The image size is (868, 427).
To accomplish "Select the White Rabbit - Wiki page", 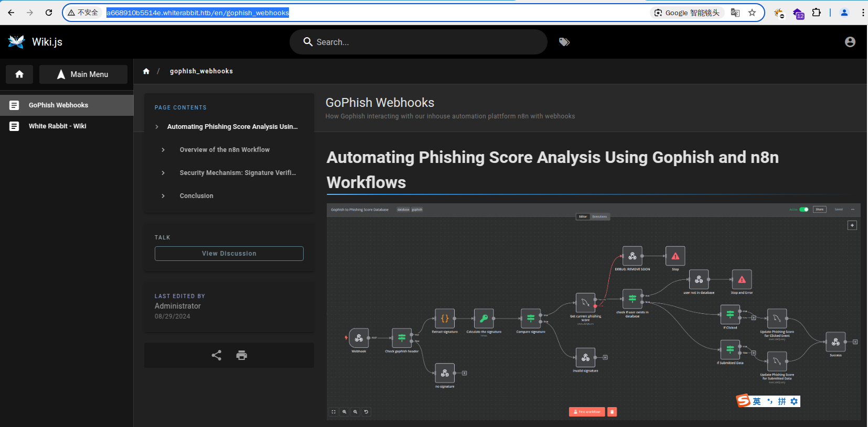I will (x=67, y=126).
